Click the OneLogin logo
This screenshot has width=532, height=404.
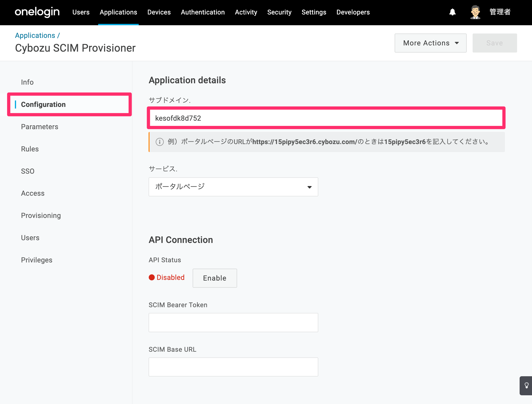click(x=37, y=12)
